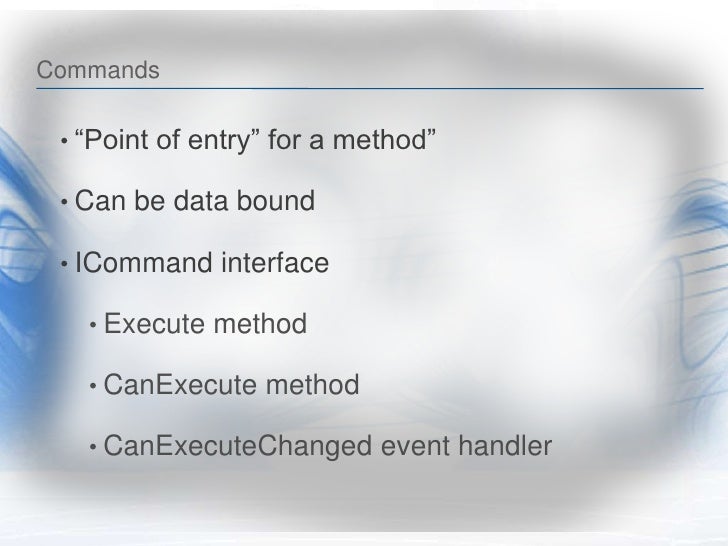Click the blue line under the title

(x=370, y=88)
